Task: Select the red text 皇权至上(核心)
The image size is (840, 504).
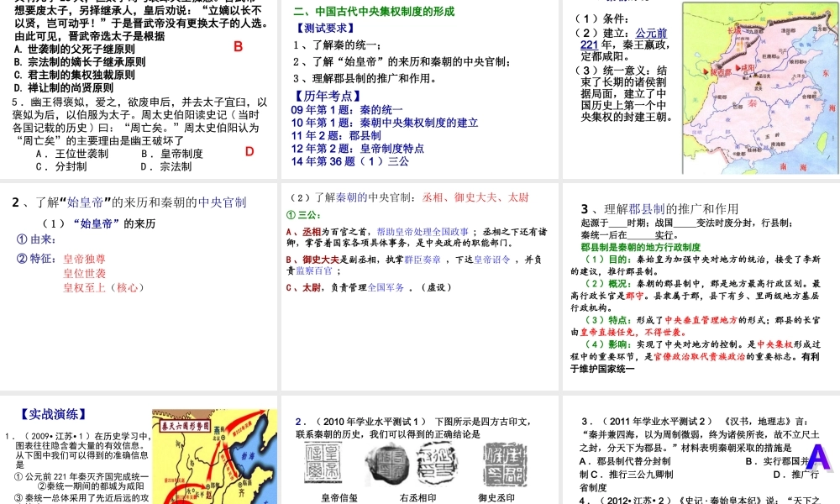Action: point(103,287)
